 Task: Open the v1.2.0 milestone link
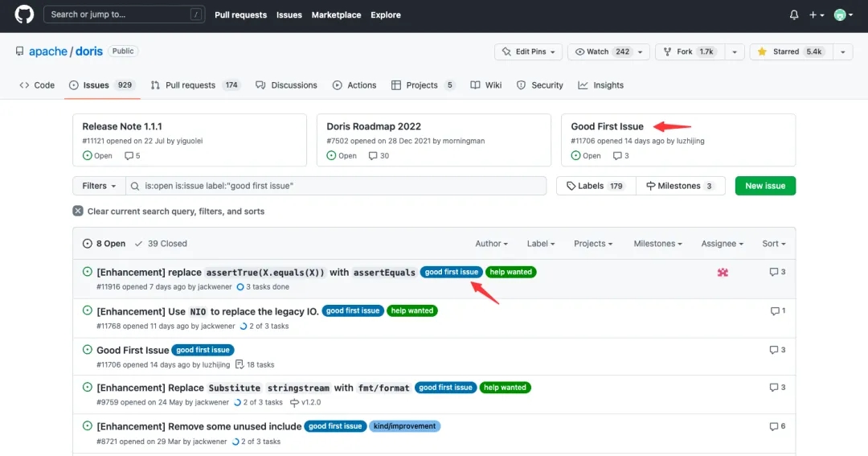pos(305,402)
